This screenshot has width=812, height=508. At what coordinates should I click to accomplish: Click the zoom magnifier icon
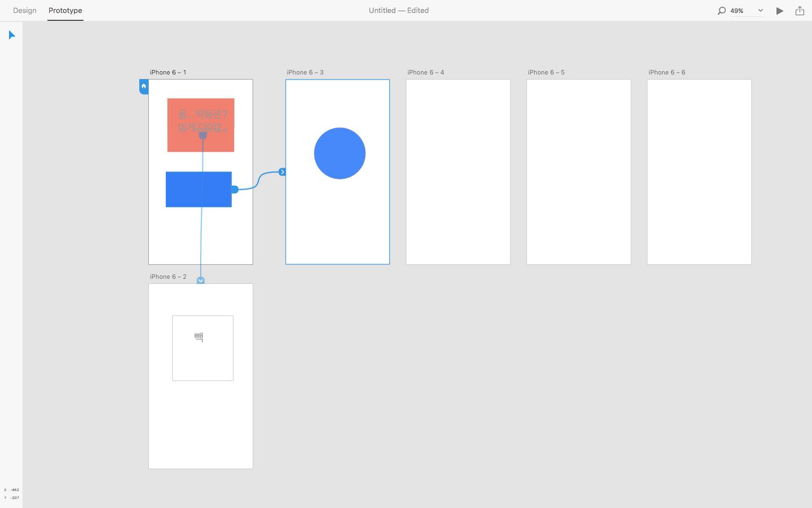point(721,11)
